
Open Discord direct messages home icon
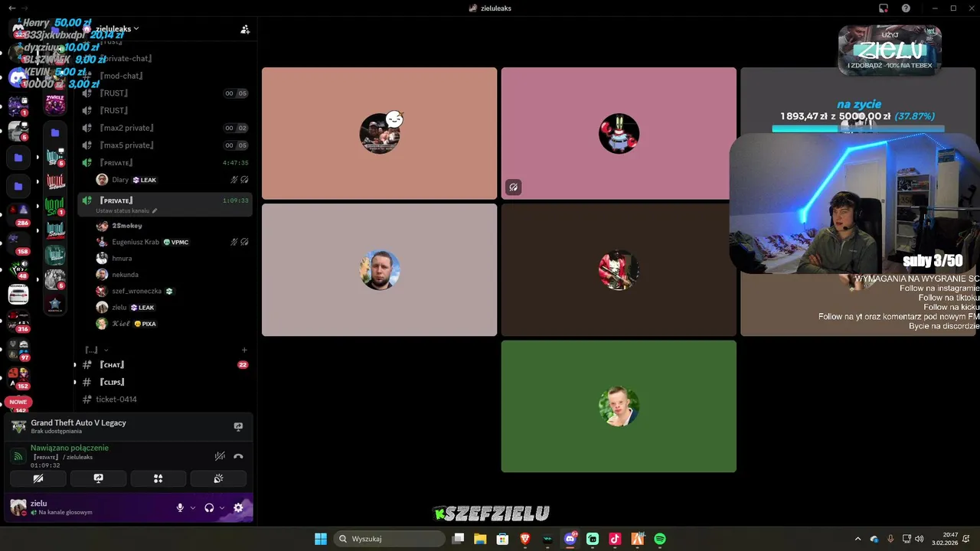[x=18, y=29]
